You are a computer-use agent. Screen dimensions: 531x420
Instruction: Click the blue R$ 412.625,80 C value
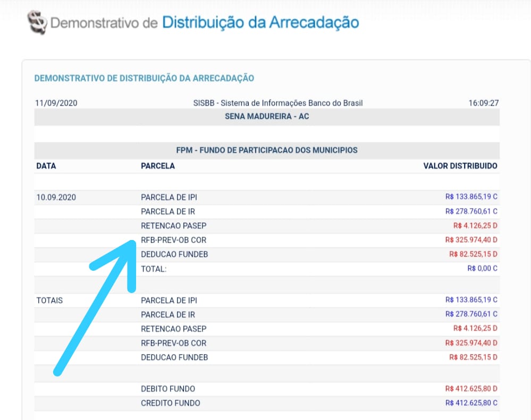(x=471, y=403)
